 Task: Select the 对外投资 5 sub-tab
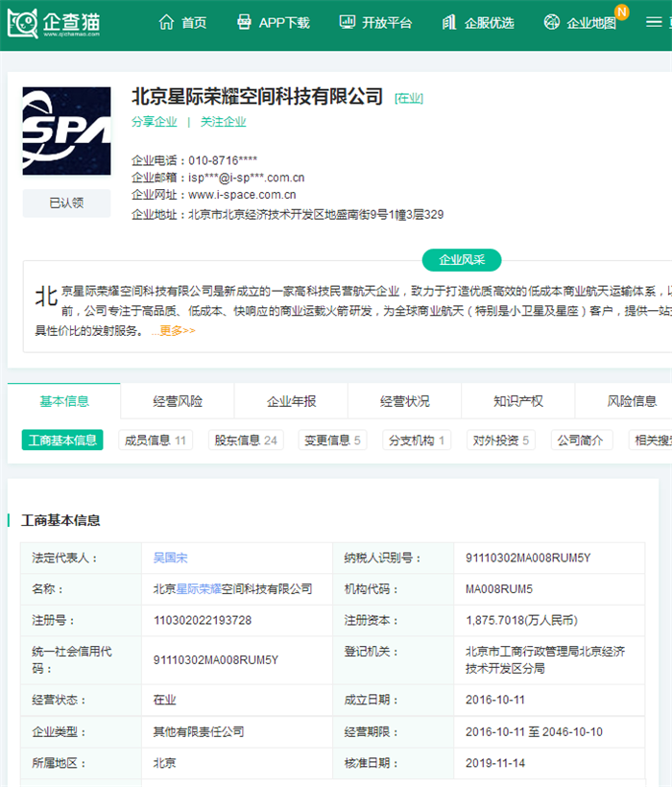tap(500, 441)
